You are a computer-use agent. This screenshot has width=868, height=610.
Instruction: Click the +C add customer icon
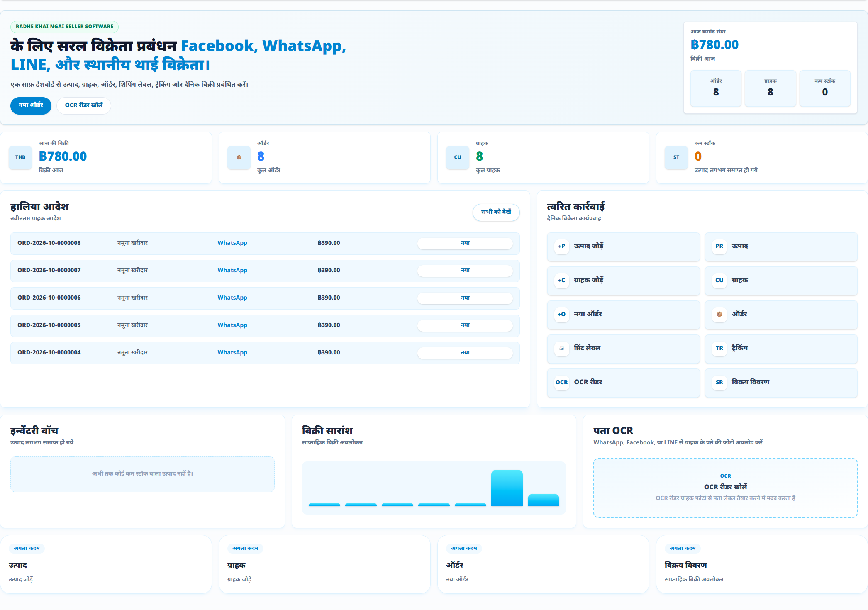pyautogui.click(x=561, y=280)
